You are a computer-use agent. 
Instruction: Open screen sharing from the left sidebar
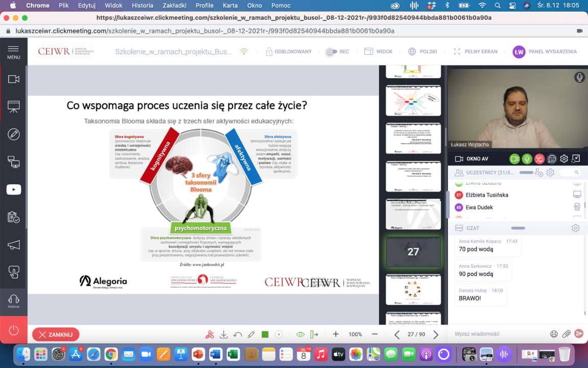tap(14, 162)
